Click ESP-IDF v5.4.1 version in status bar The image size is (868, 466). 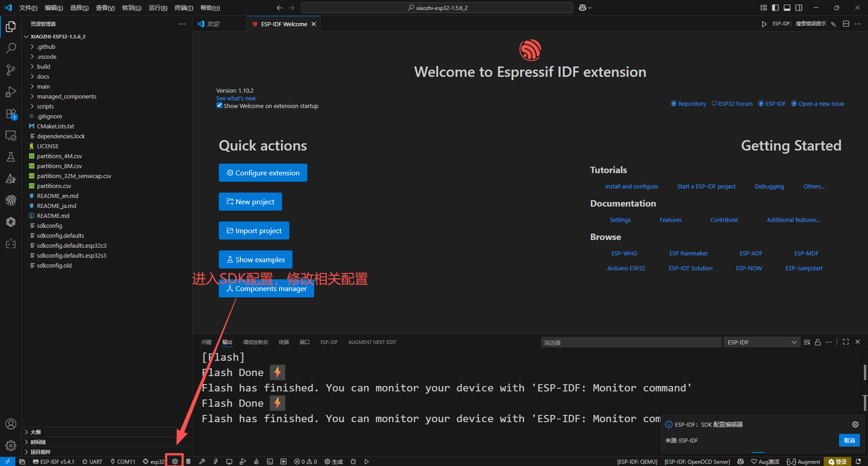pos(53,461)
